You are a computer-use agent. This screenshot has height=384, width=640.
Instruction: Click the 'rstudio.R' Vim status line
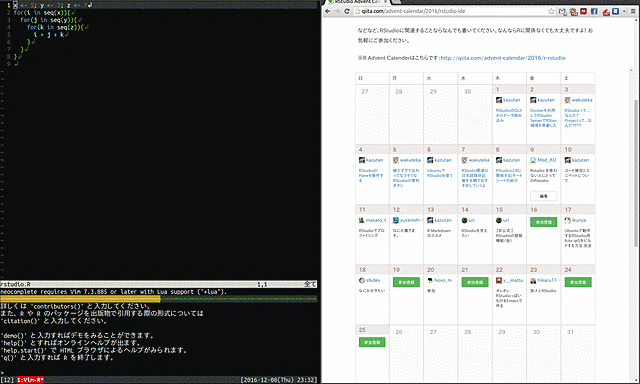point(158,284)
